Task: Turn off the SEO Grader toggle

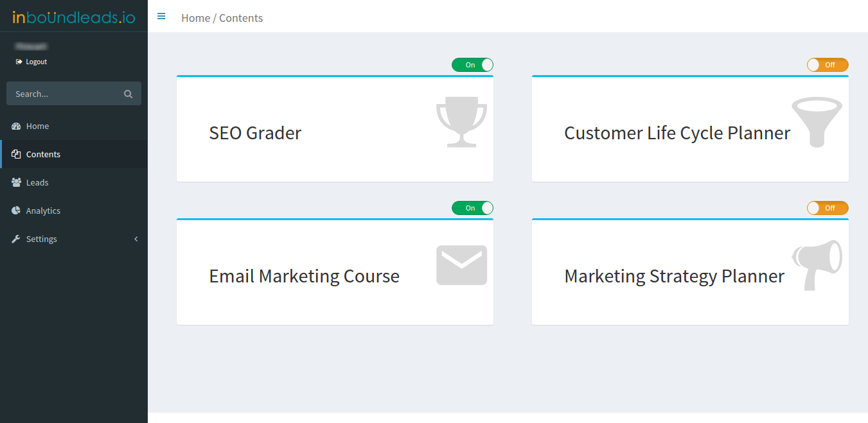Action: pyautogui.click(x=472, y=65)
